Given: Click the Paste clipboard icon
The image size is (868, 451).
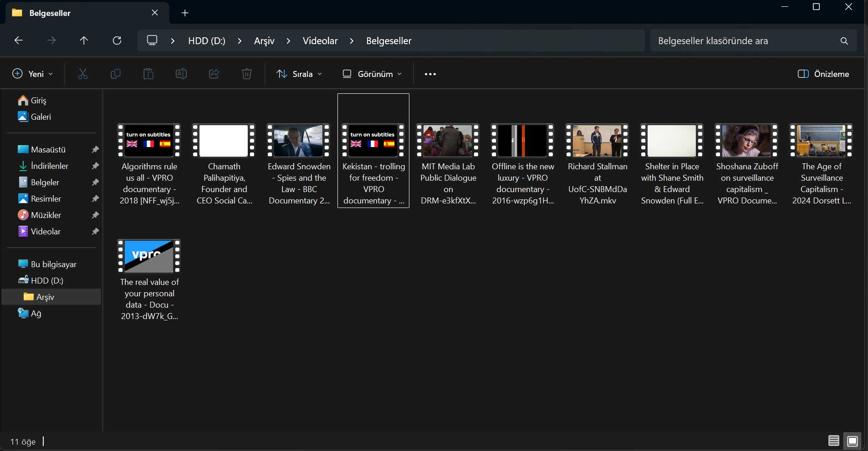Looking at the screenshot, I should point(148,74).
